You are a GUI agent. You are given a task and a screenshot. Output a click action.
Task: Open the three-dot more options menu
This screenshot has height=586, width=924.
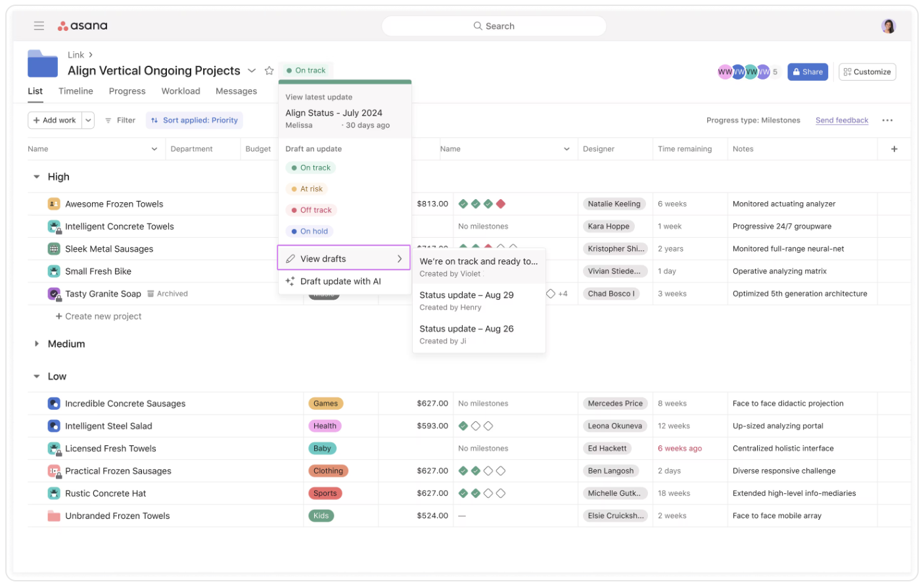coord(887,120)
